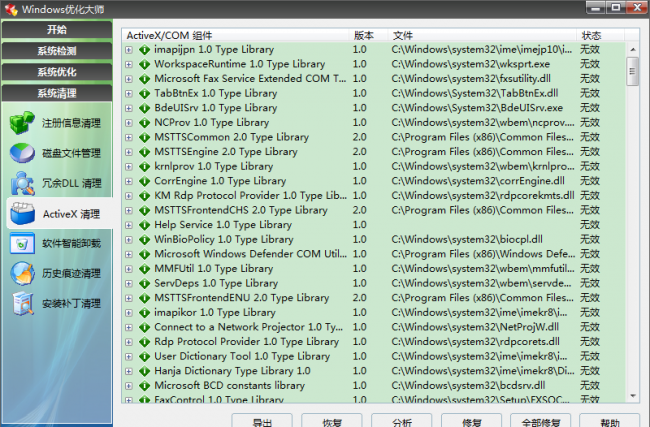The image size is (650, 427).
Task: Click green icon beside MSTTSFrontendCHS 2.0
Action: 144,210
